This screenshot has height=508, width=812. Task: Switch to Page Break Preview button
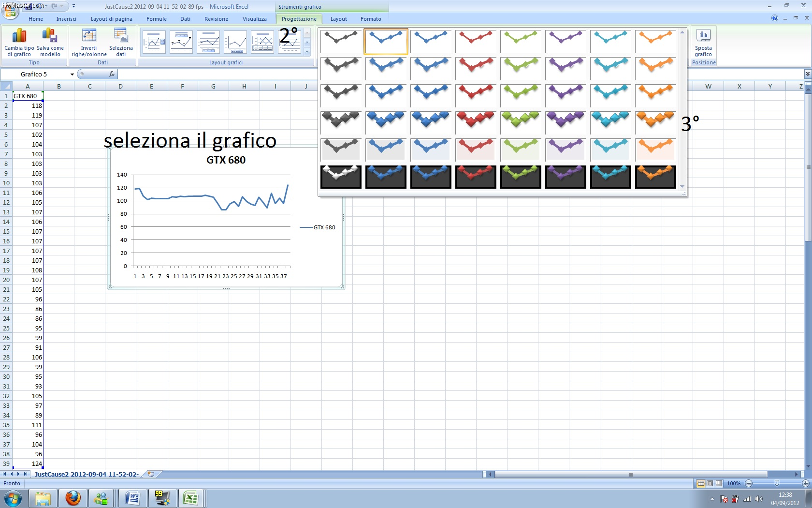click(719, 483)
